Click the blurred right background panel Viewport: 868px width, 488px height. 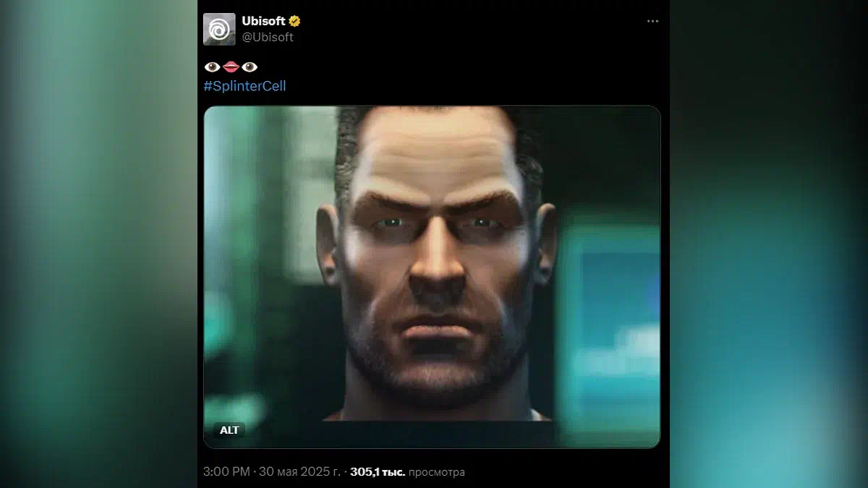768,244
